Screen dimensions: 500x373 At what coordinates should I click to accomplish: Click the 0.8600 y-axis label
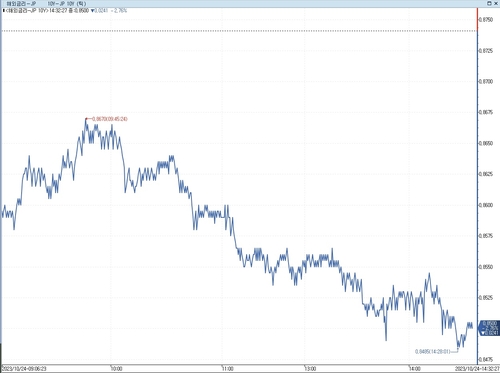pyautogui.click(x=486, y=205)
